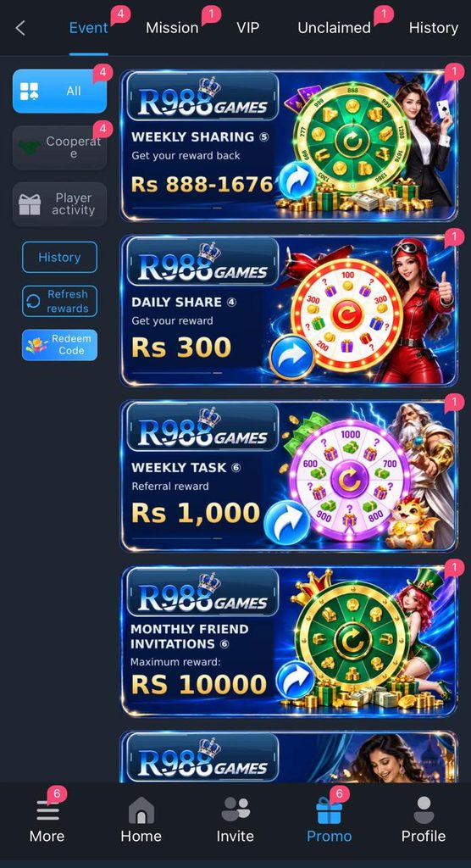Select the All category filter
The width and height of the screenshot is (471, 868).
(x=60, y=91)
